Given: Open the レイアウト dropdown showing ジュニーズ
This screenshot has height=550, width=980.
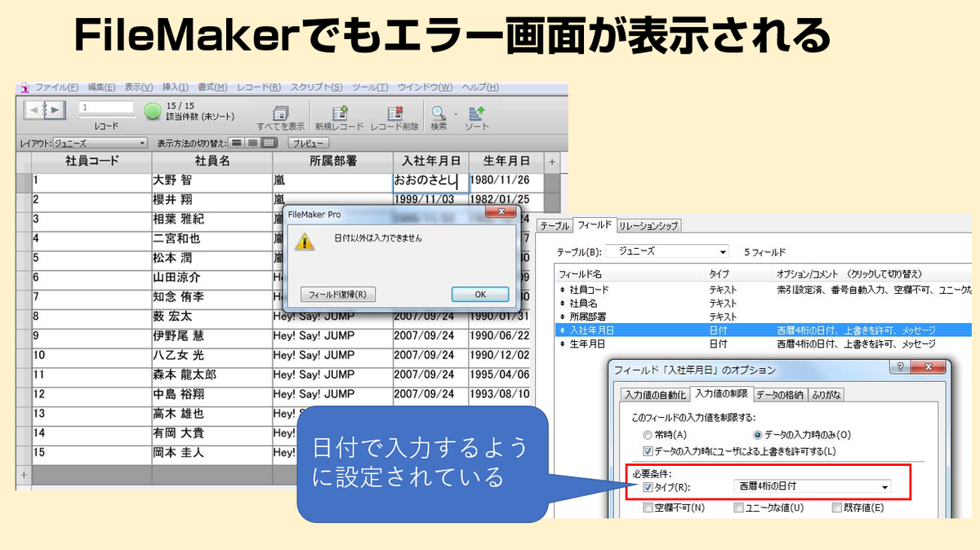Looking at the screenshot, I should click(x=100, y=143).
